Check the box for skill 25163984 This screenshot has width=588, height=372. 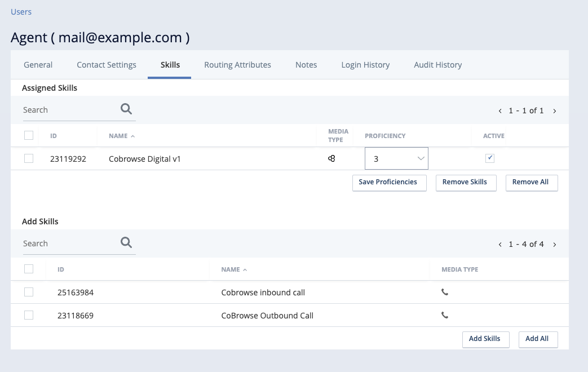(x=29, y=292)
